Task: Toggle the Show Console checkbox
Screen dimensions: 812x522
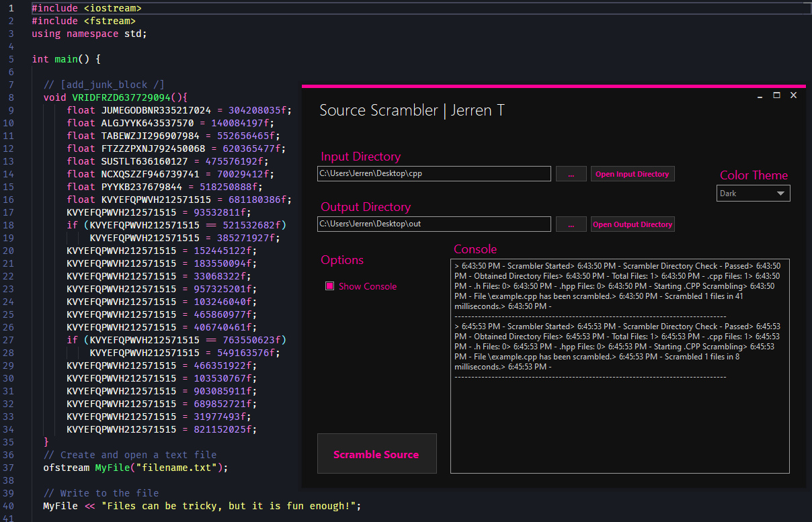Action: pos(329,286)
